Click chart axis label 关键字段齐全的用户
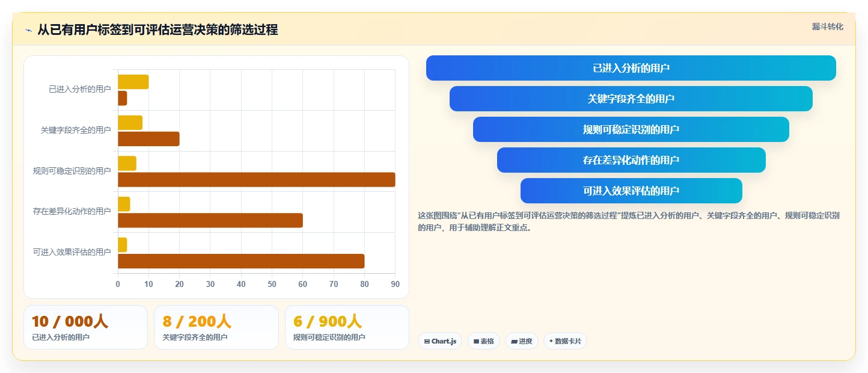Viewport: 868px width, 373px height. (x=76, y=130)
